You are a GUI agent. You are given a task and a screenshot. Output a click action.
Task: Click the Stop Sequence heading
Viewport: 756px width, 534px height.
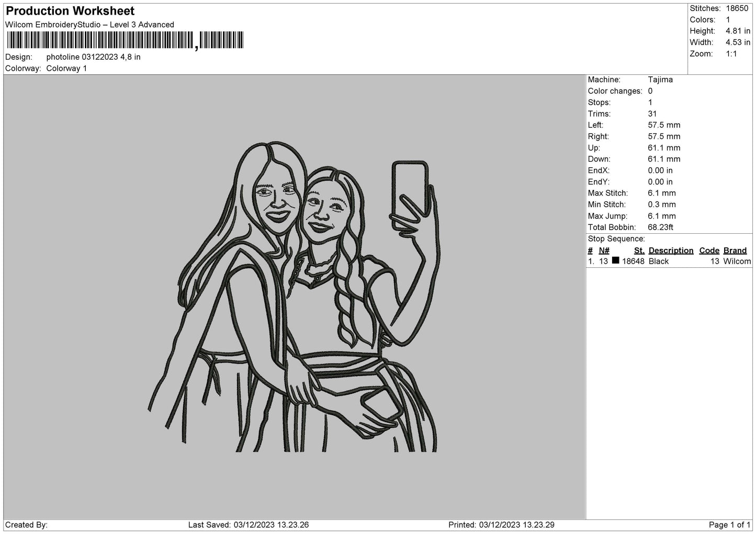point(616,239)
